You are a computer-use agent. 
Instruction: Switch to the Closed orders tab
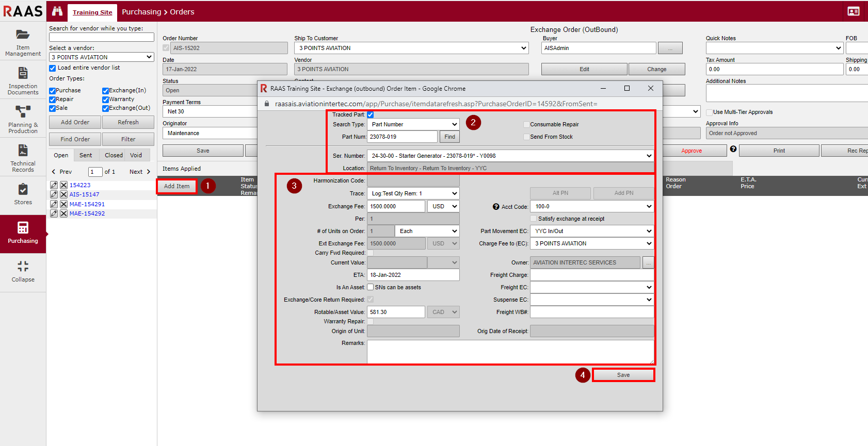(x=114, y=155)
